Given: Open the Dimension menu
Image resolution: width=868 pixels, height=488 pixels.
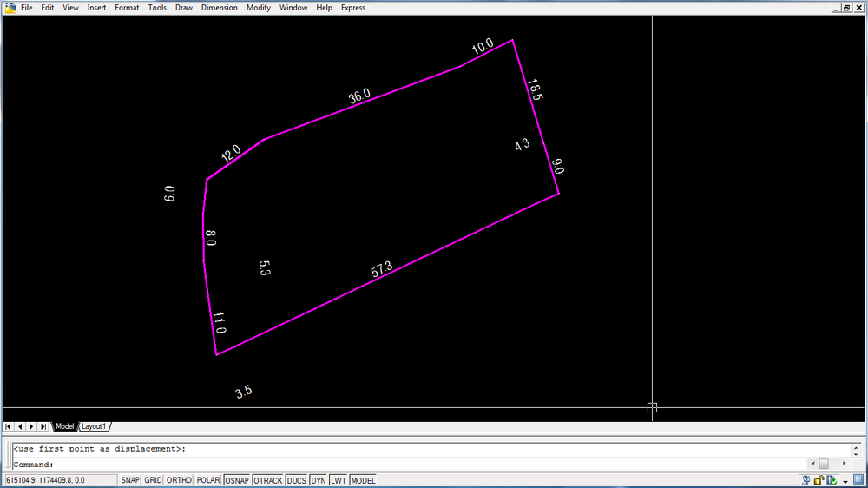Looking at the screenshot, I should point(220,8).
